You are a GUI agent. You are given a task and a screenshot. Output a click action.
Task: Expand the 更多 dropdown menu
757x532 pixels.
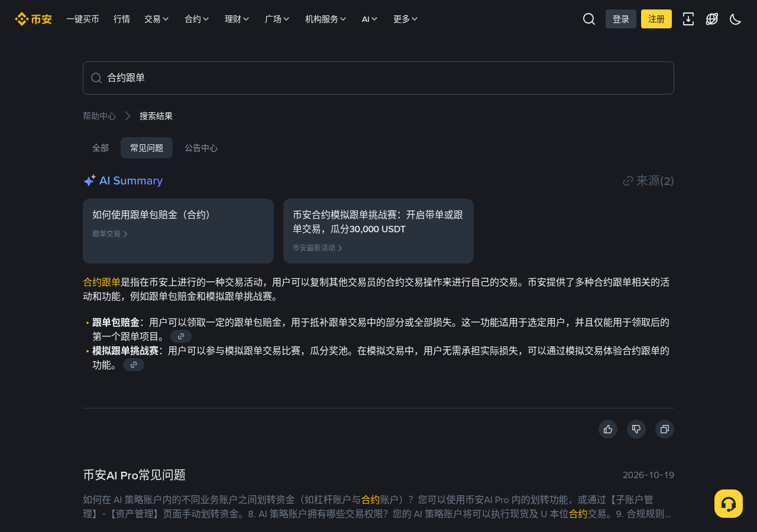[406, 19]
